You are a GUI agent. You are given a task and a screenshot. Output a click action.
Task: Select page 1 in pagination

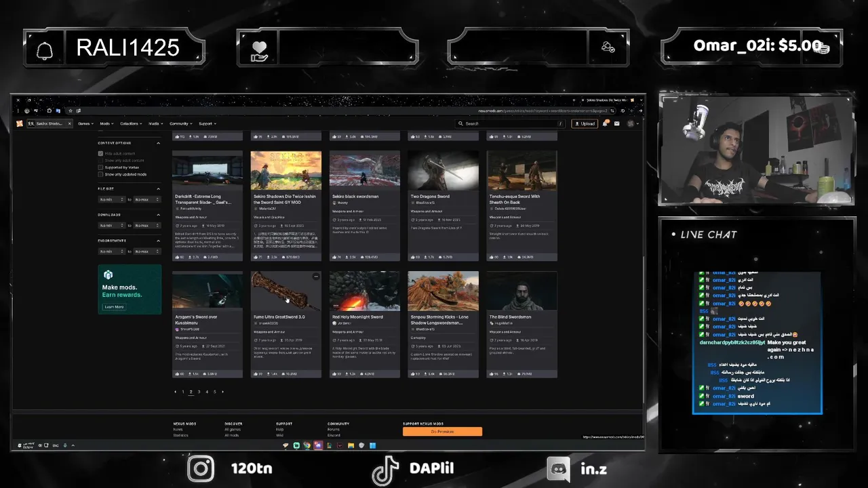tap(183, 392)
